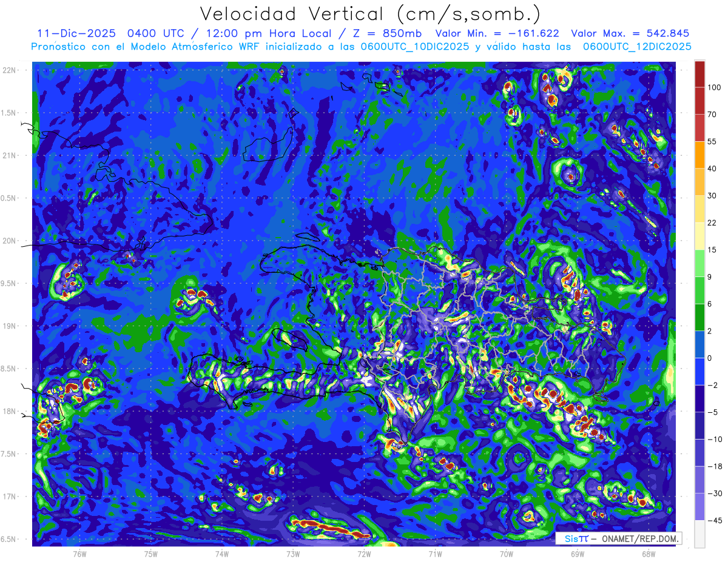Click the '18N' latitude axis label
The image size is (728, 562).
[9, 411]
